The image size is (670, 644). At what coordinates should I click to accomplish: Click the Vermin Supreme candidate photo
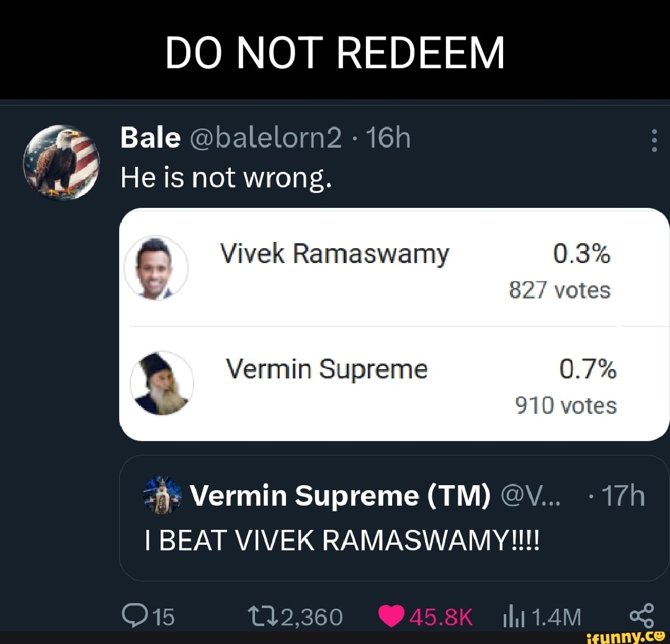[162, 383]
